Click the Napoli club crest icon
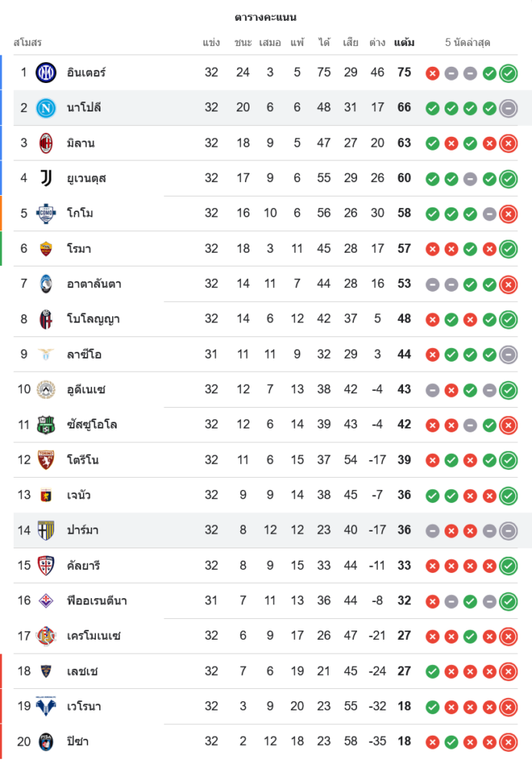This screenshot has width=532, height=768. pos(46,108)
